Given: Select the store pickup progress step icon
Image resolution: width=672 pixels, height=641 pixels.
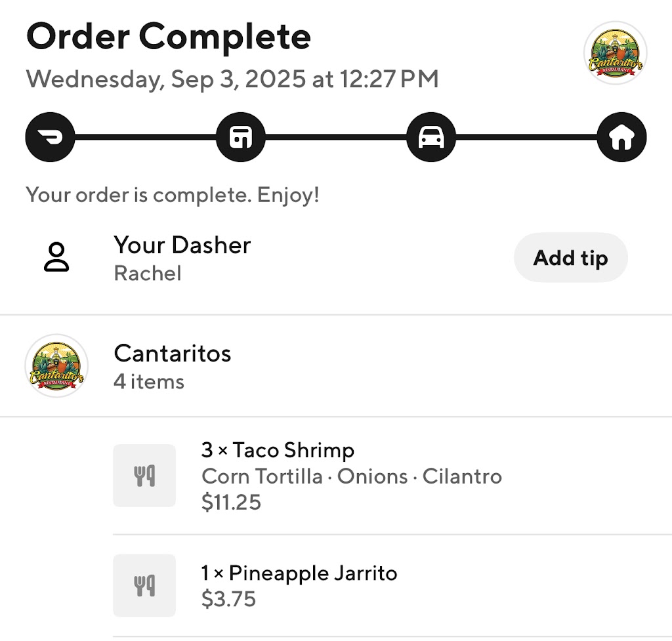Looking at the screenshot, I should tap(241, 138).
